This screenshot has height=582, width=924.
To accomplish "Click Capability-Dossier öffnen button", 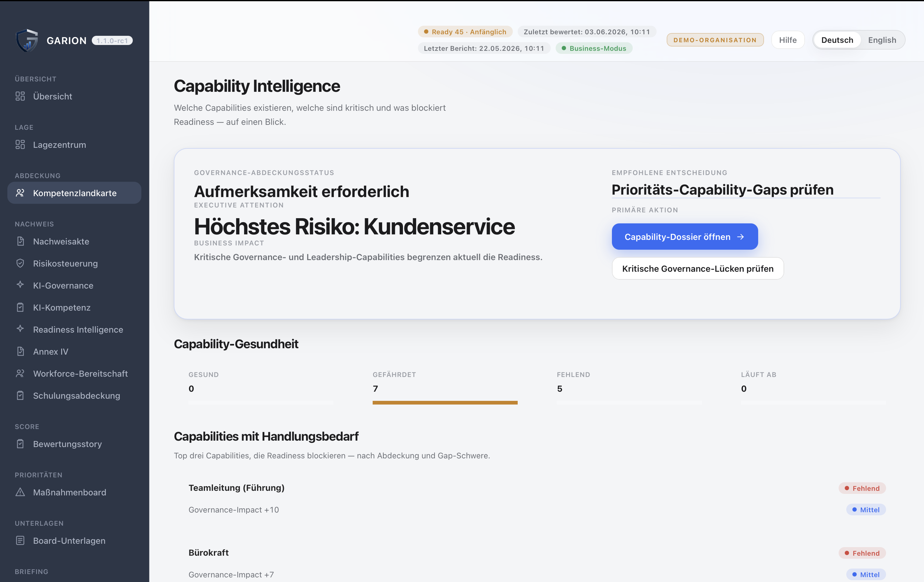I will [x=684, y=237].
